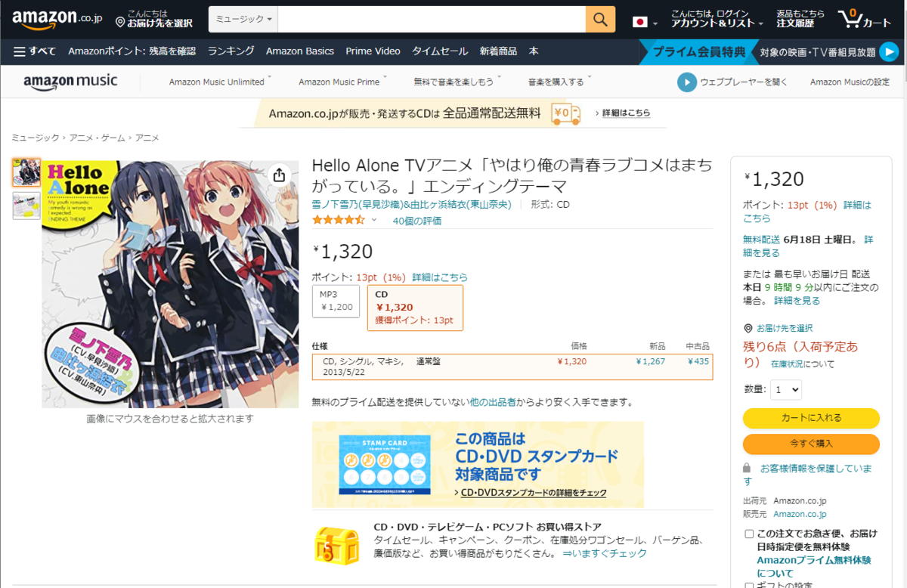This screenshot has height=588, width=907.
Task: Click the カートに入れる button
Action: (x=811, y=418)
